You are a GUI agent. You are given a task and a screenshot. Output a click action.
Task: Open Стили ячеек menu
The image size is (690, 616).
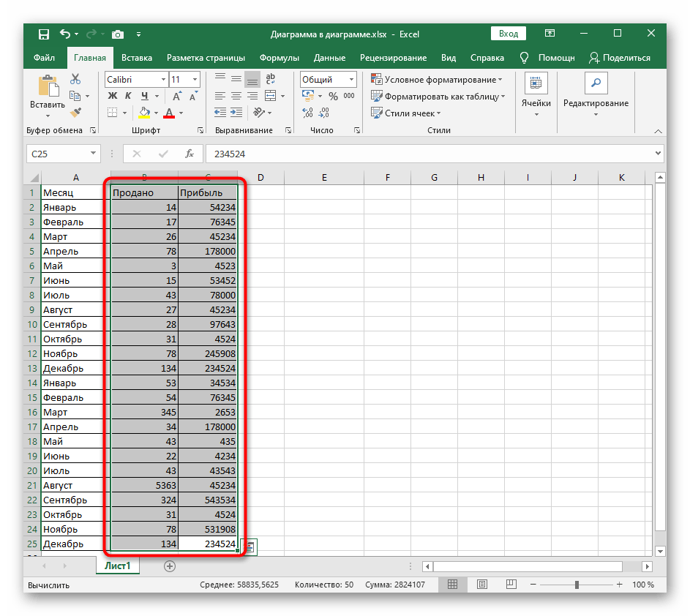[x=405, y=113]
